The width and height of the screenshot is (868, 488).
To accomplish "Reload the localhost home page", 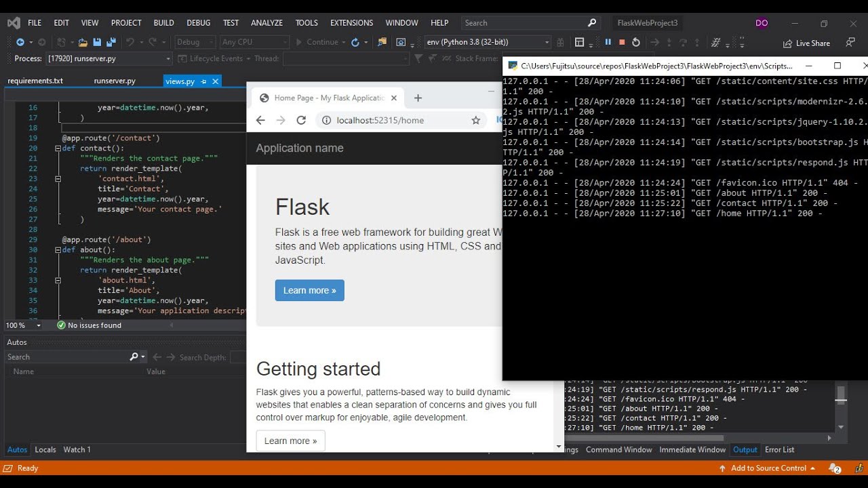I will [301, 120].
